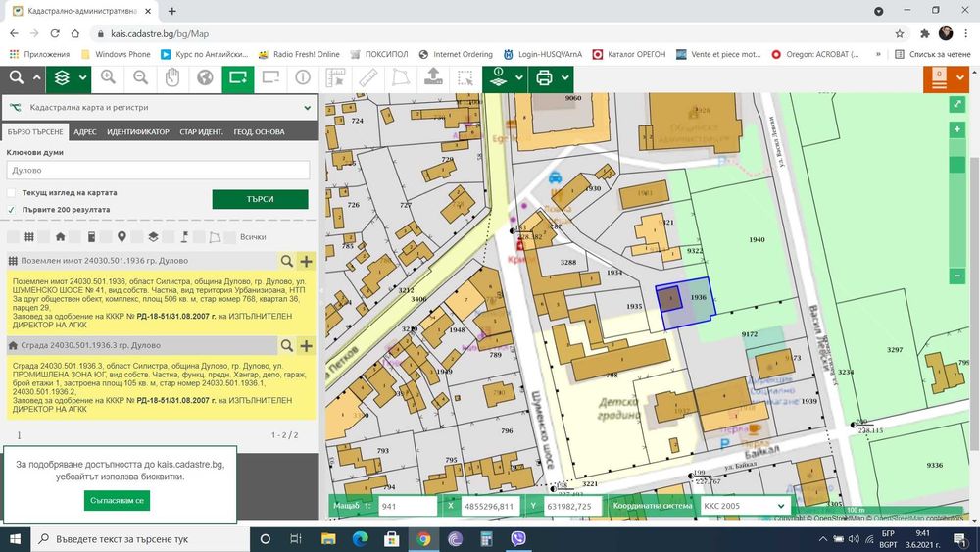
Task: Accept cookies with Съгласявам се button
Action: pyautogui.click(x=117, y=500)
